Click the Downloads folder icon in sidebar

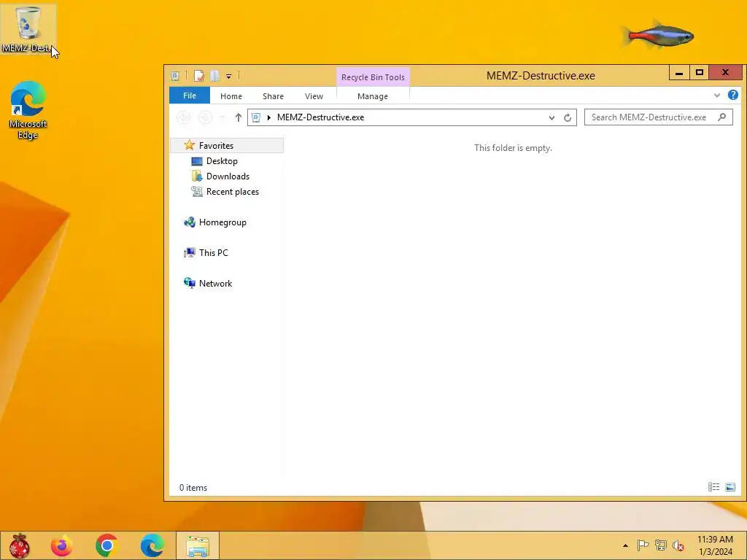197,176
